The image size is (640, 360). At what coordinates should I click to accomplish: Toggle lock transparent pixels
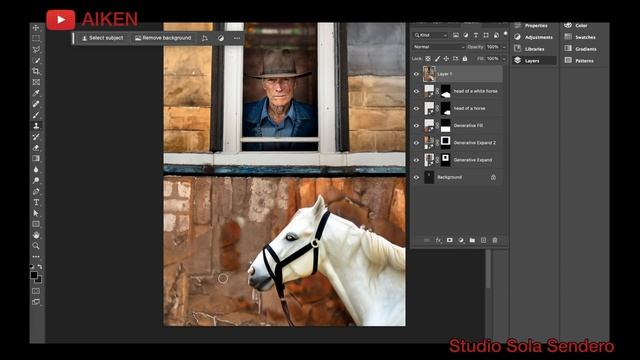[x=428, y=59]
